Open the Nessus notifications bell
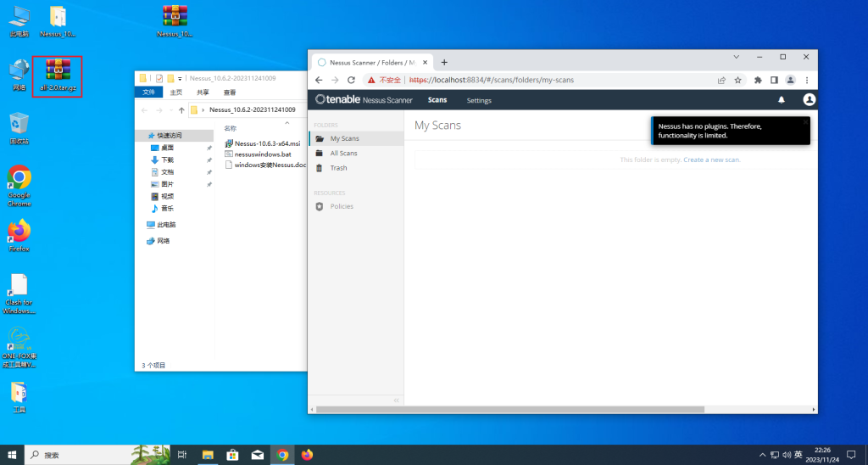Viewport: 868px width, 465px height. click(782, 100)
